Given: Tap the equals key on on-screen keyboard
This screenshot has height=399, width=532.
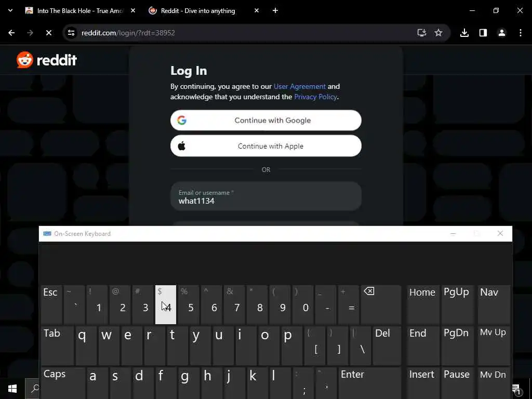Looking at the screenshot, I should pos(349,304).
